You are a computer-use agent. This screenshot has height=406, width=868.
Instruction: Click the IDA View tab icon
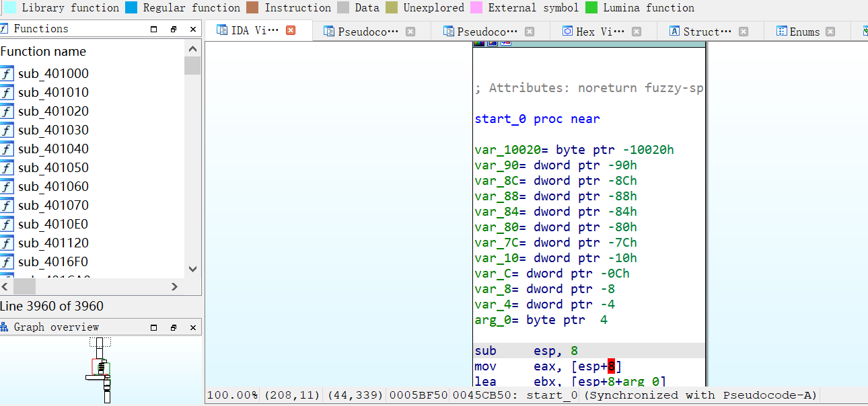[x=222, y=30]
